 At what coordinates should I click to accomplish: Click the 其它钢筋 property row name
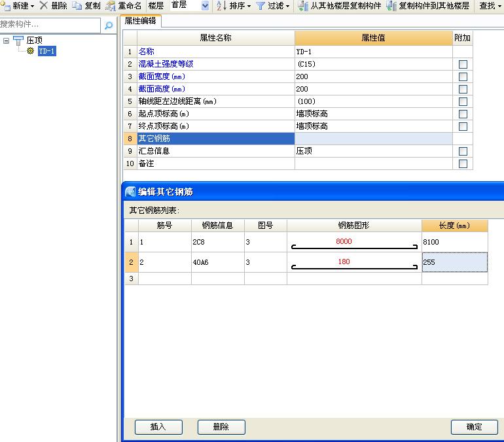pos(216,139)
